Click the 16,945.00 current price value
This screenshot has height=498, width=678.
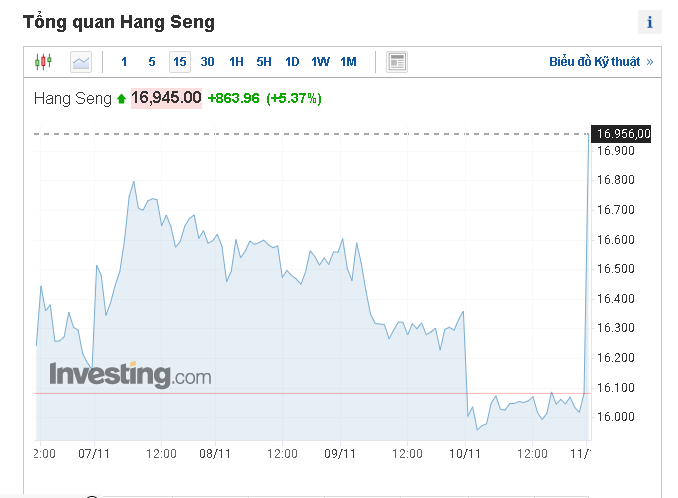click(166, 98)
